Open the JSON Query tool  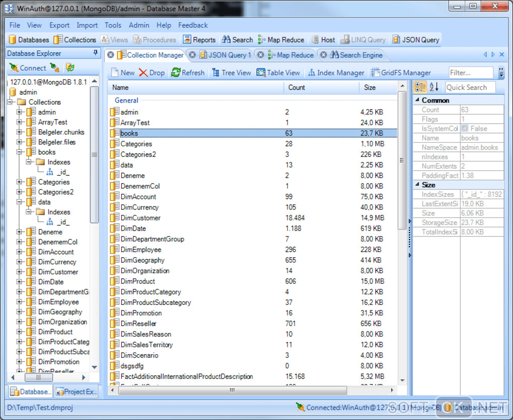pyautogui.click(x=415, y=40)
